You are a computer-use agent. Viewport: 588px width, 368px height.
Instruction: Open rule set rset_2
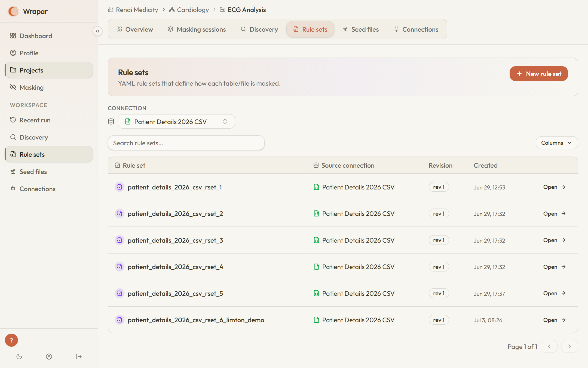click(555, 214)
